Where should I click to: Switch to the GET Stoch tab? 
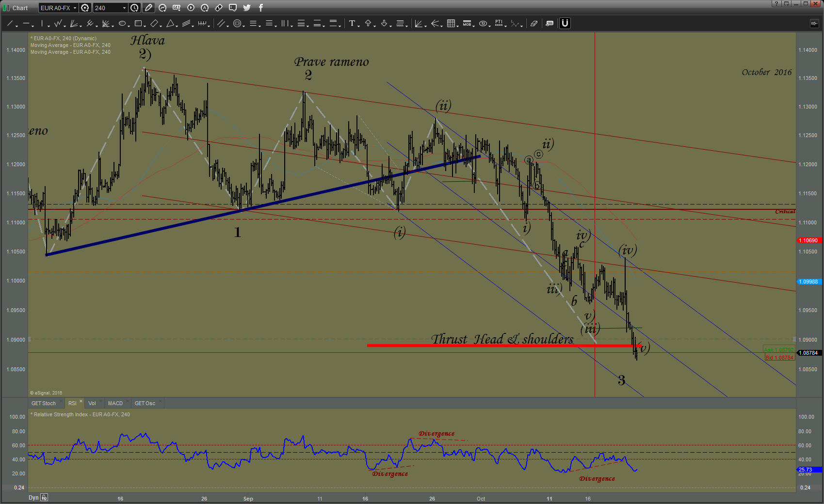44,403
